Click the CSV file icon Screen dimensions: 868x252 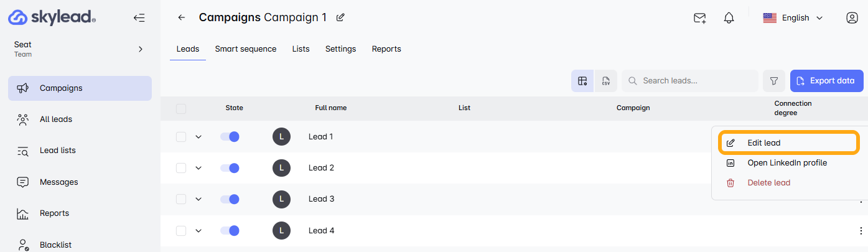(606, 81)
